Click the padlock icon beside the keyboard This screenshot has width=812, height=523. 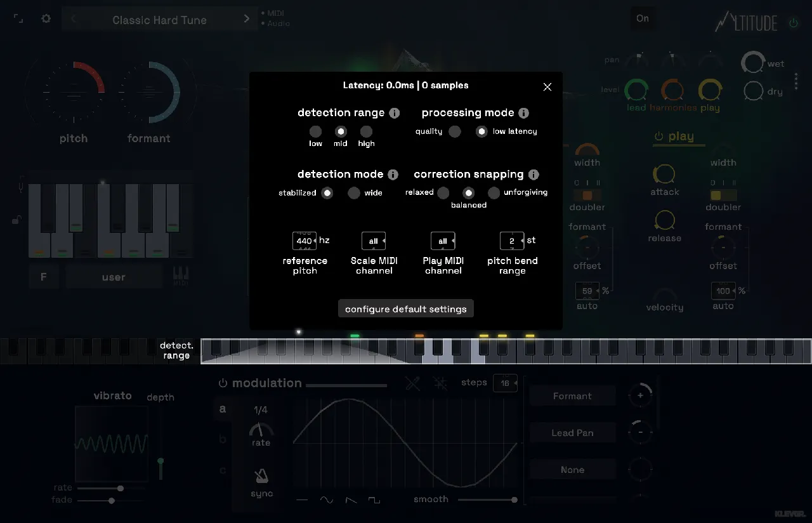[18, 220]
